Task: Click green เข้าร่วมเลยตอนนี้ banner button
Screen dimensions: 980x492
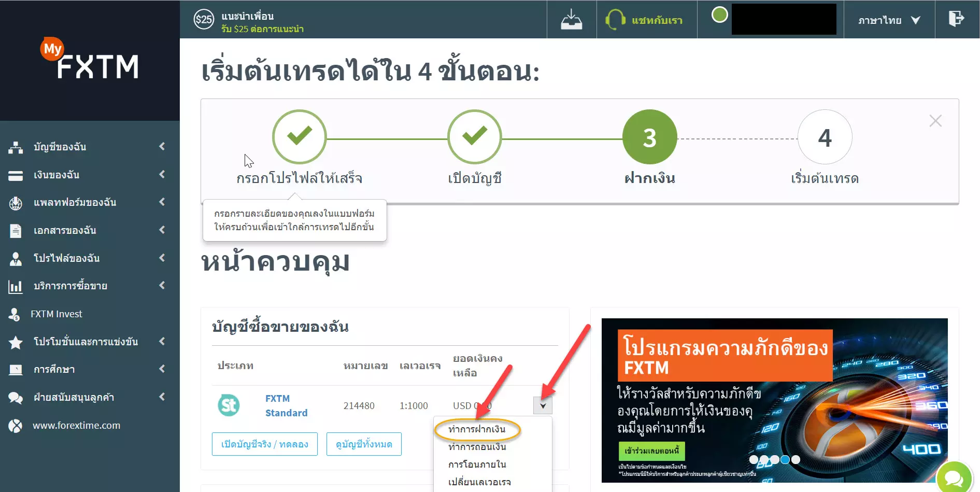Action: tap(651, 451)
